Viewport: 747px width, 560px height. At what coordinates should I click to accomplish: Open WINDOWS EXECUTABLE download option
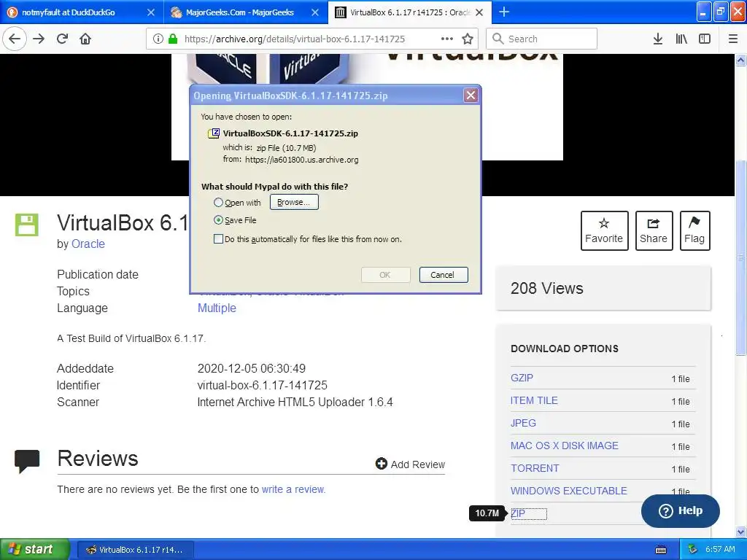tap(569, 491)
